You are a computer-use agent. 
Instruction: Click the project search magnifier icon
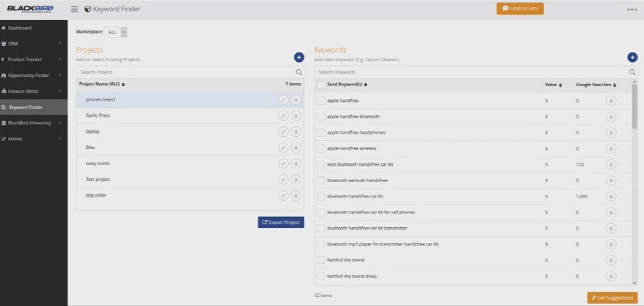tap(299, 72)
